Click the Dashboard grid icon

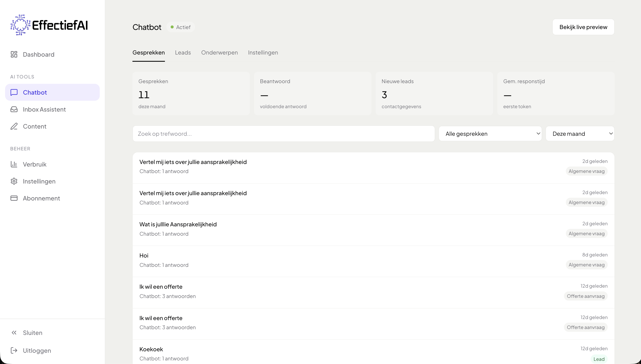pos(14,55)
